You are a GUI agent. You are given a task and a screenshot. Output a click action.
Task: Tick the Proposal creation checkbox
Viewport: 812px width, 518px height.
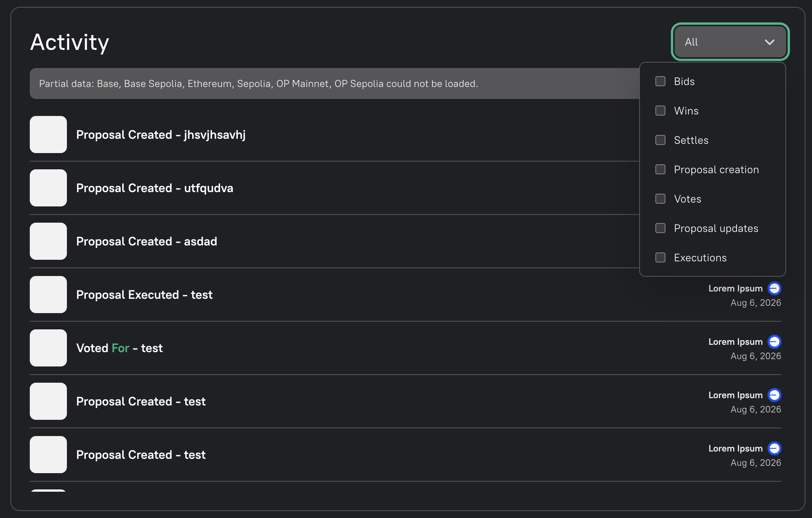pos(660,169)
